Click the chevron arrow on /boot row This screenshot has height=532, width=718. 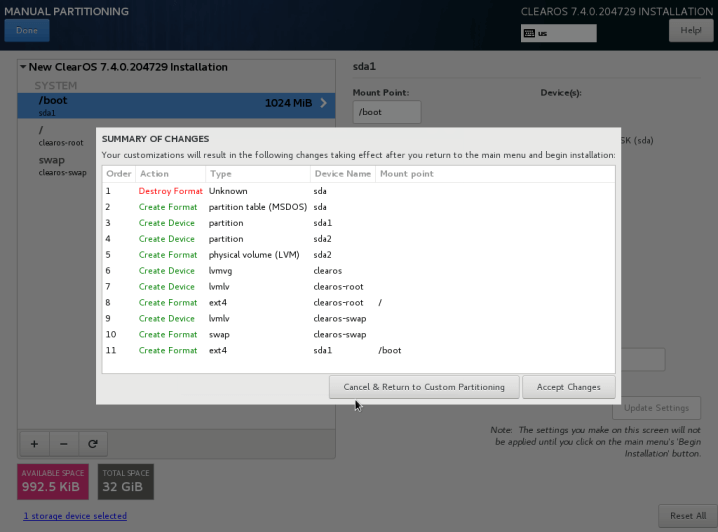324,103
